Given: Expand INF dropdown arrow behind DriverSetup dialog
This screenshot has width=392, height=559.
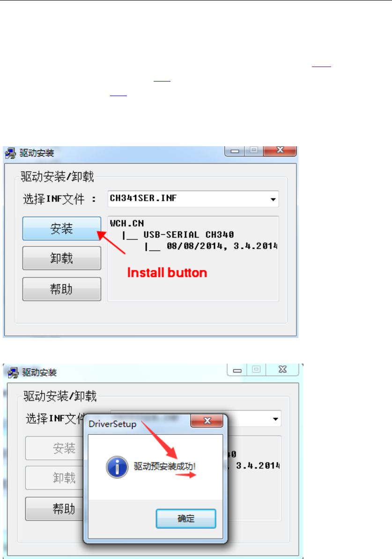Looking at the screenshot, I should click(275, 419).
